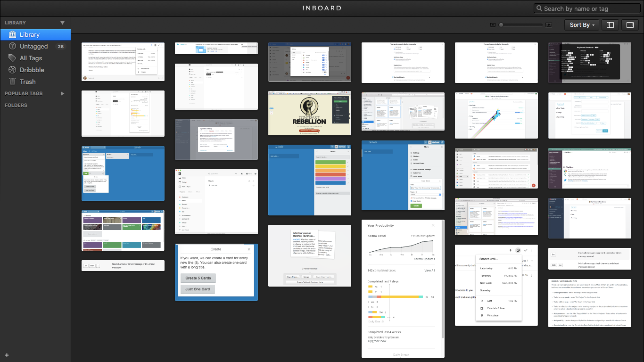This screenshot has height=362, width=644.
Task: Select the darkened settings with blue toggles thumbnail
Action: pyautogui.click(x=310, y=62)
